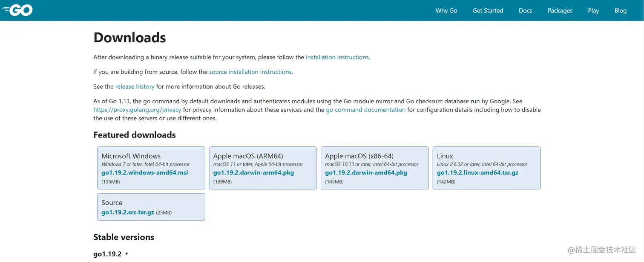Click the (142MB) size text
Image resolution: width=644 pixels, height=262 pixels.
(446, 182)
